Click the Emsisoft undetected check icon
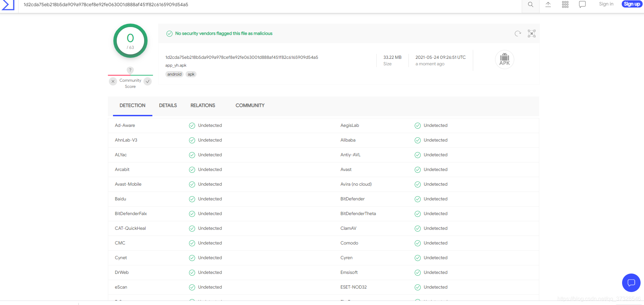This screenshot has width=644, height=305. (x=418, y=273)
